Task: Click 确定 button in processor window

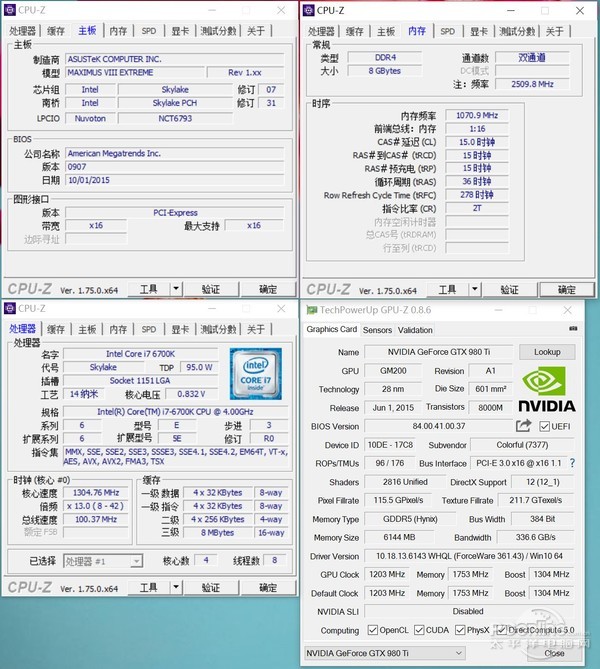Action: coord(268,588)
